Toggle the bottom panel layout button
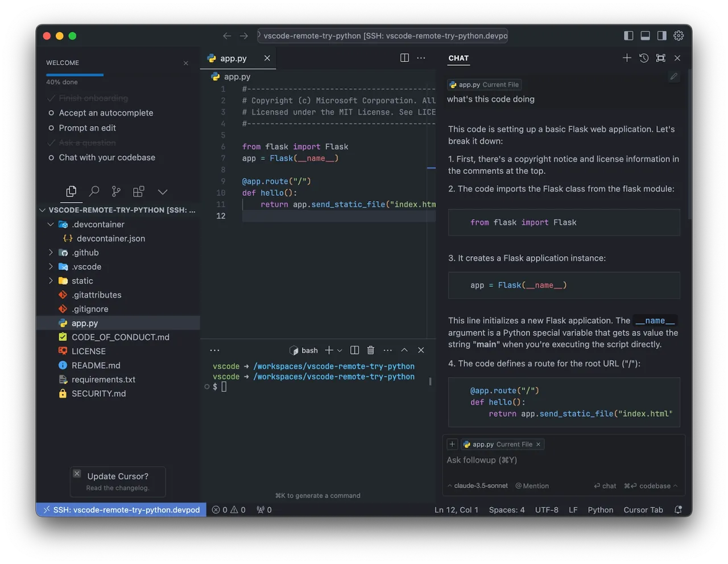 (x=645, y=36)
